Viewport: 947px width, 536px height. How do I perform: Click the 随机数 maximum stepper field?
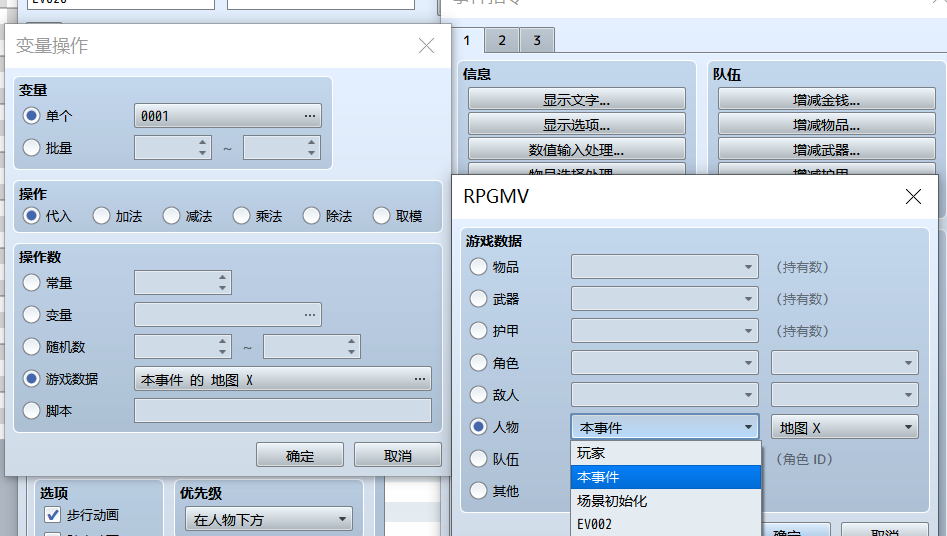coord(312,347)
